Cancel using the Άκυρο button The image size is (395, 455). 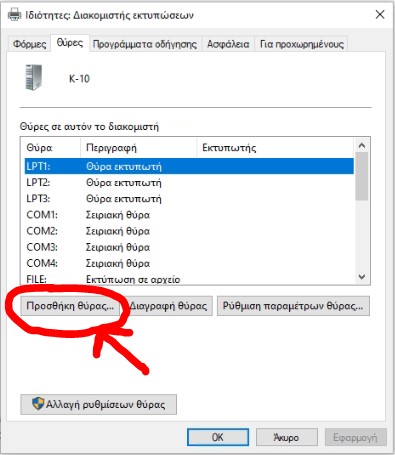(286, 437)
